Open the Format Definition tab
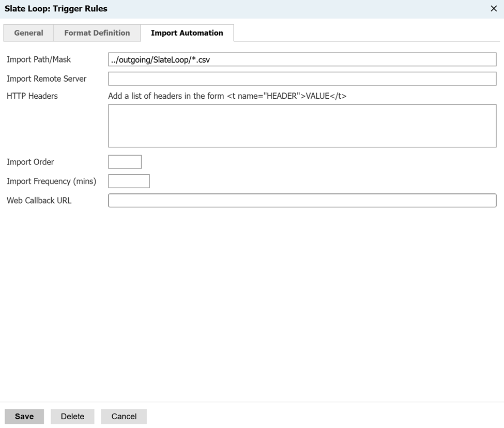504x428 pixels. pyautogui.click(x=97, y=33)
